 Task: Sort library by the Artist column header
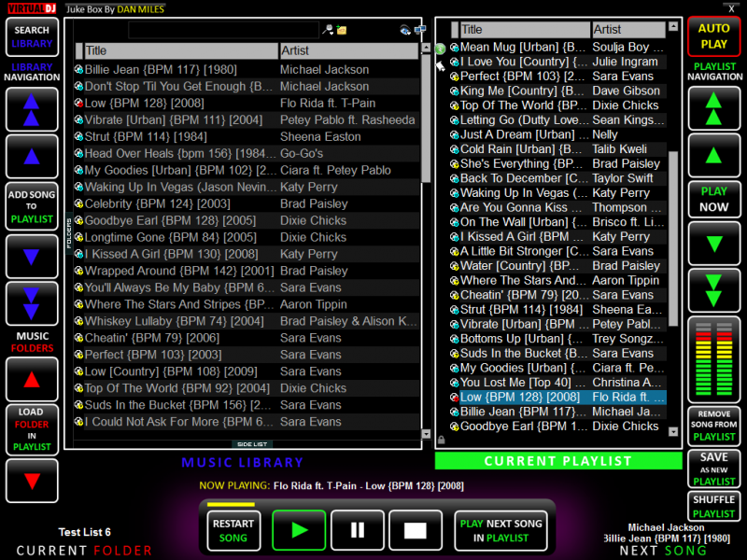coord(348,50)
